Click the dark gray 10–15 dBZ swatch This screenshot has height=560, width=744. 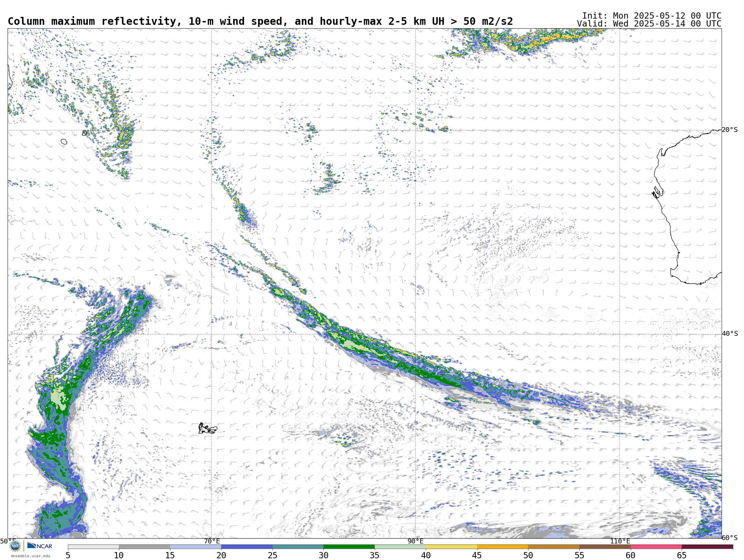pyautogui.click(x=144, y=547)
